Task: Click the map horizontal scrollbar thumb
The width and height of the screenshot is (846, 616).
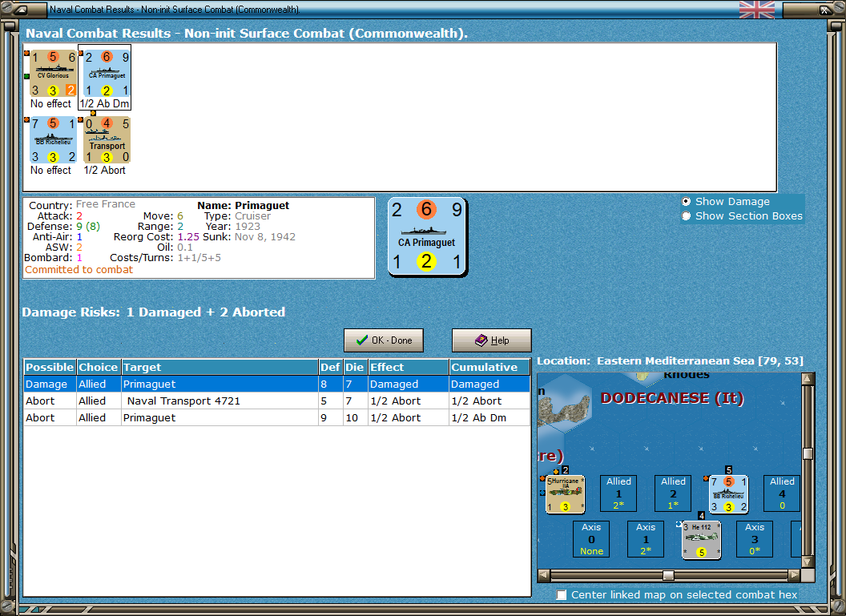Action: click(x=668, y=575)
